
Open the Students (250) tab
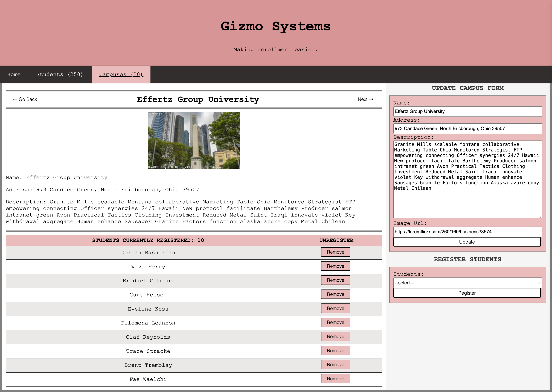59,74
